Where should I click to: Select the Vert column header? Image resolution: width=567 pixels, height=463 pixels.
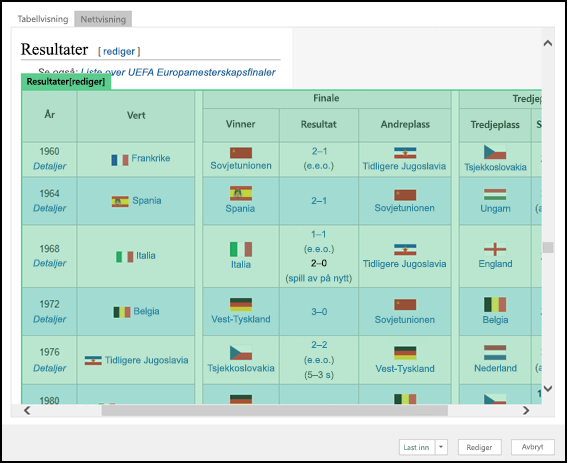[x=136, y=116]
